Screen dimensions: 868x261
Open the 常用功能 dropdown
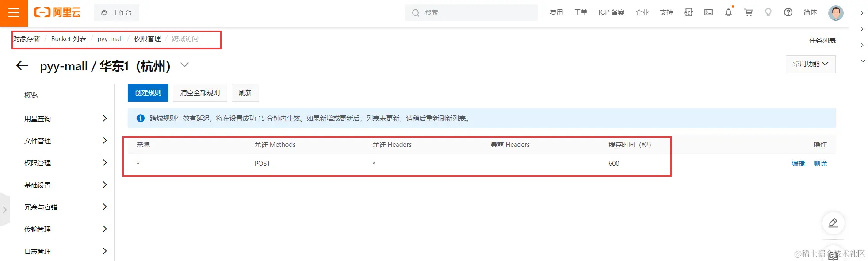point(811,64)
